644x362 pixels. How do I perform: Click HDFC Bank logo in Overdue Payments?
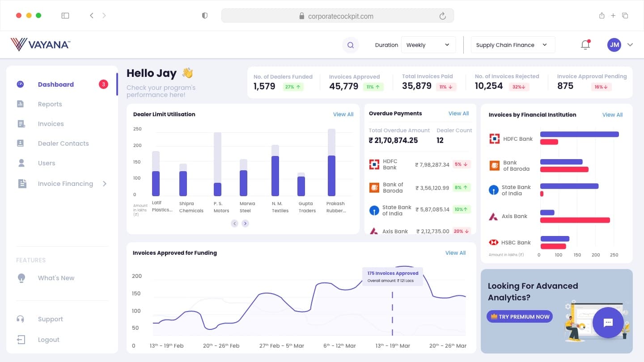(x=374, y=164)
